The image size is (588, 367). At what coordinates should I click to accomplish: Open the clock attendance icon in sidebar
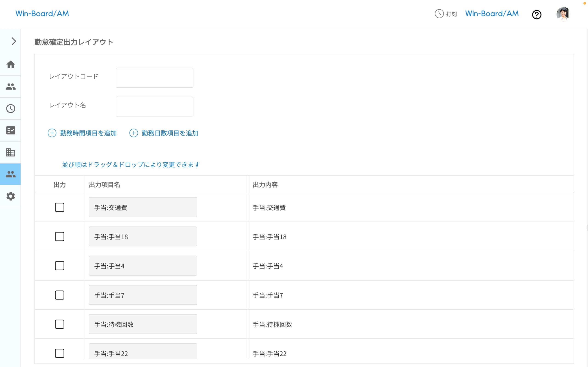[10, 108]
